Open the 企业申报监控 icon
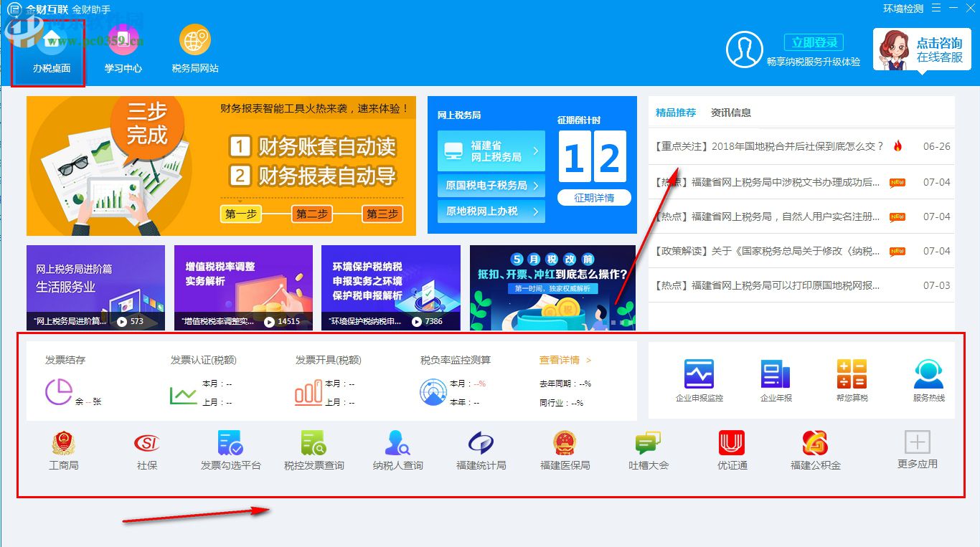This screenshot has height=547, width=980. (x=699, y=374)
